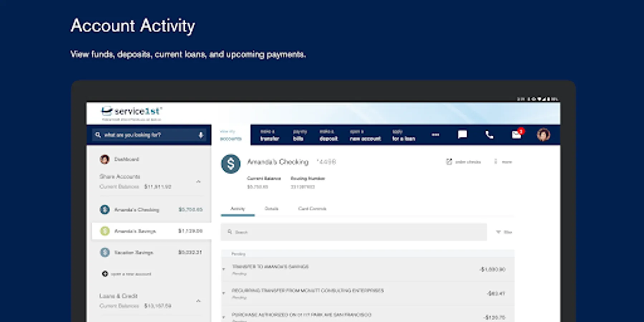
Task: Expand the Purchase Authorized transaction row
Action: [224, 317]
